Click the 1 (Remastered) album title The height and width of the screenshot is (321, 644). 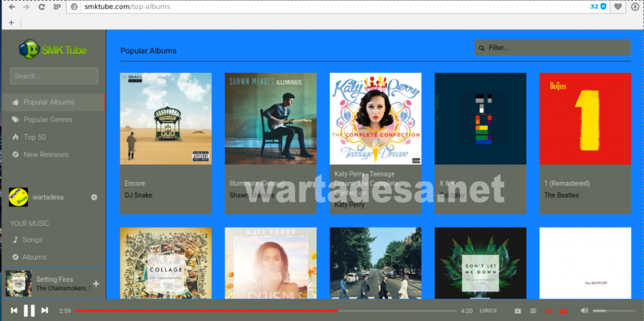(x=567, y=183)
